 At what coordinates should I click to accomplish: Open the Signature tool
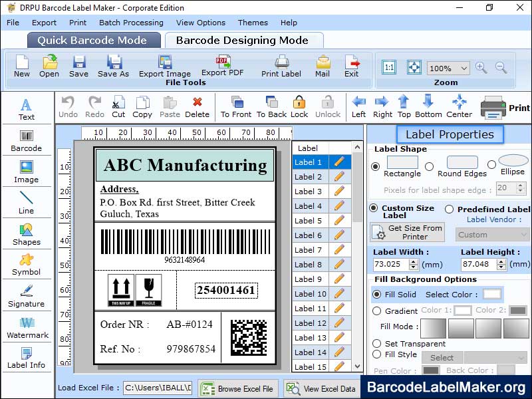[27, 295]
